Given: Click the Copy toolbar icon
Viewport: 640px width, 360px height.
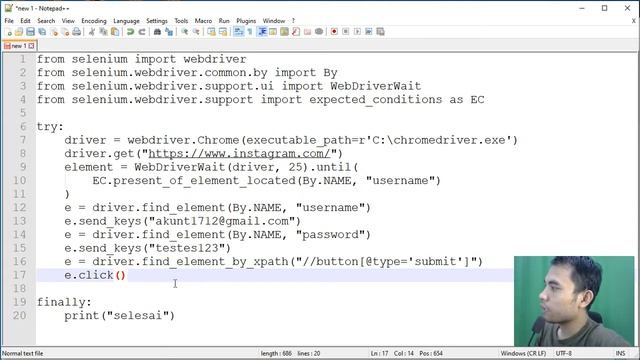Looking at the screenshot, I should [x=103, y=32].
